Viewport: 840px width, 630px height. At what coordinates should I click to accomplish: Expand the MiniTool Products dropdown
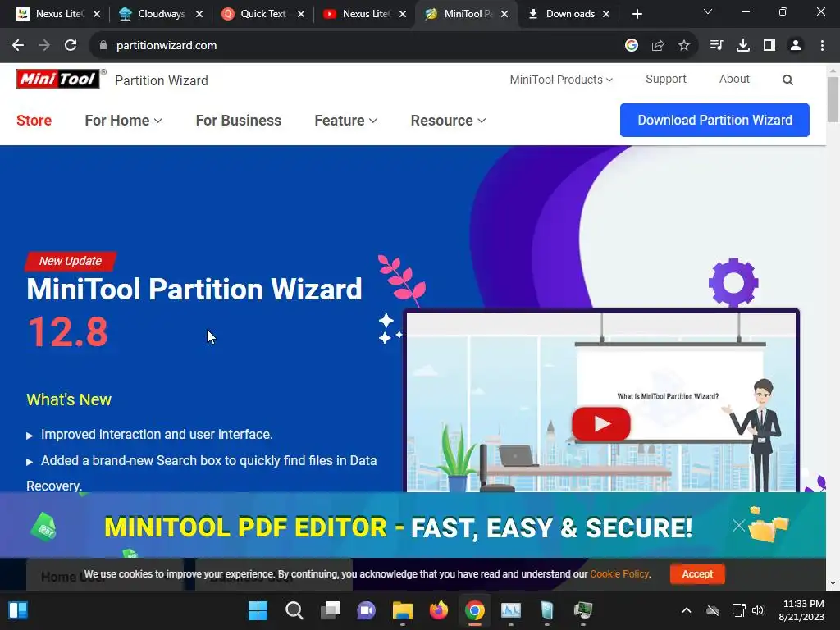561,80
